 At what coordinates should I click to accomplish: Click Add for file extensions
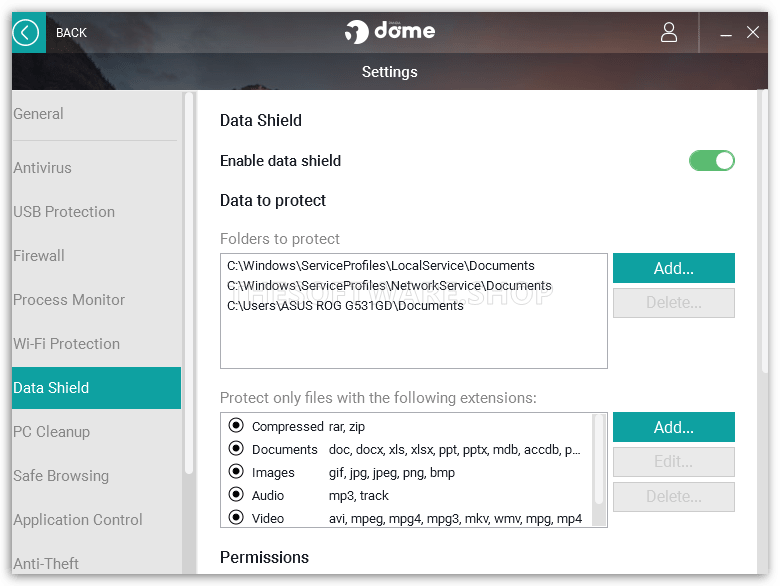[674, 427]
